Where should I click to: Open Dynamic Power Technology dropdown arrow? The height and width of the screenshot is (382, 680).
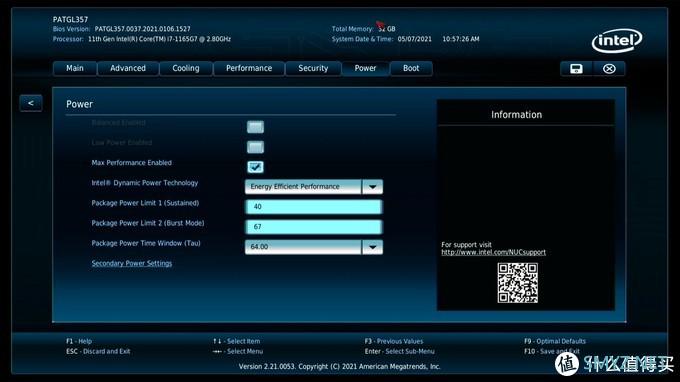coord(372,187)
